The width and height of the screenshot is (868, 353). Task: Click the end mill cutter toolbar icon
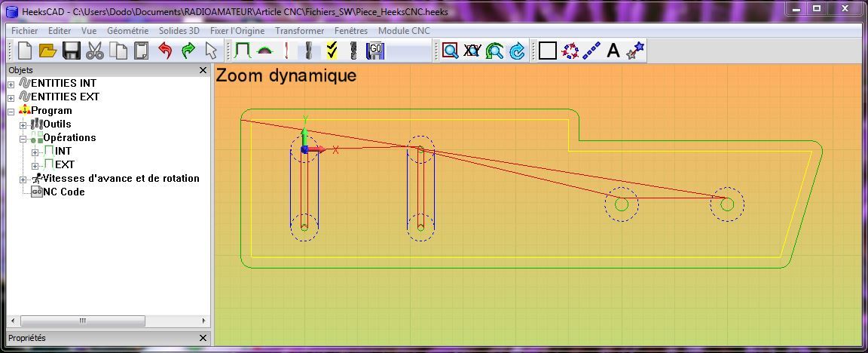point(353,51)
